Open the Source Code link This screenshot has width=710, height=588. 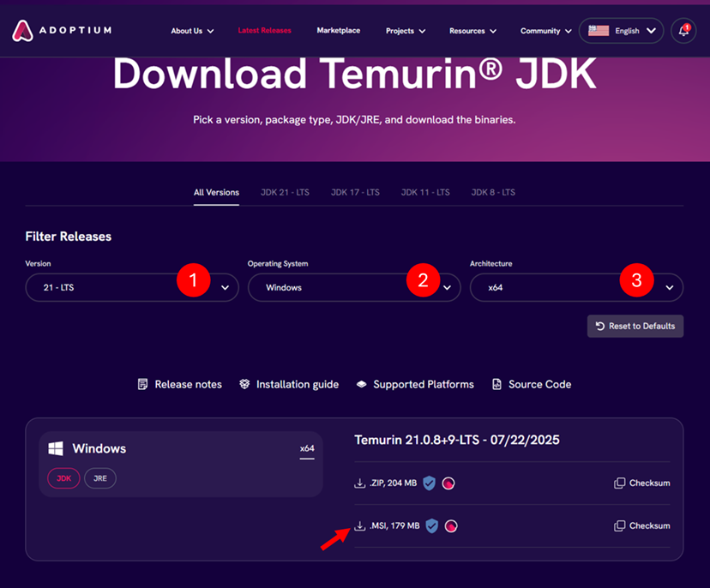(532, 384)
